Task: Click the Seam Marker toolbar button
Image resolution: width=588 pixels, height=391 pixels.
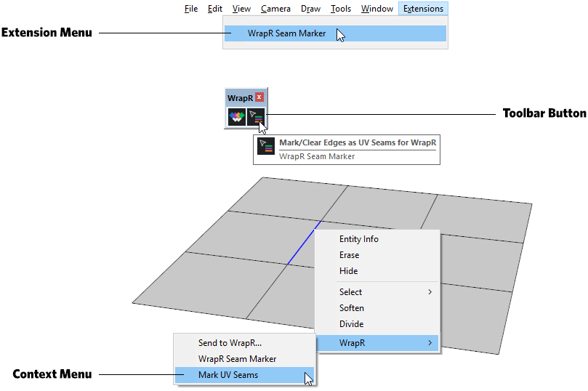Action: point(257,116)
